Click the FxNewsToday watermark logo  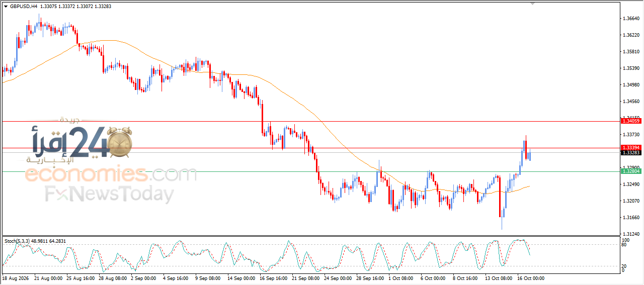[x=110, y=194]
